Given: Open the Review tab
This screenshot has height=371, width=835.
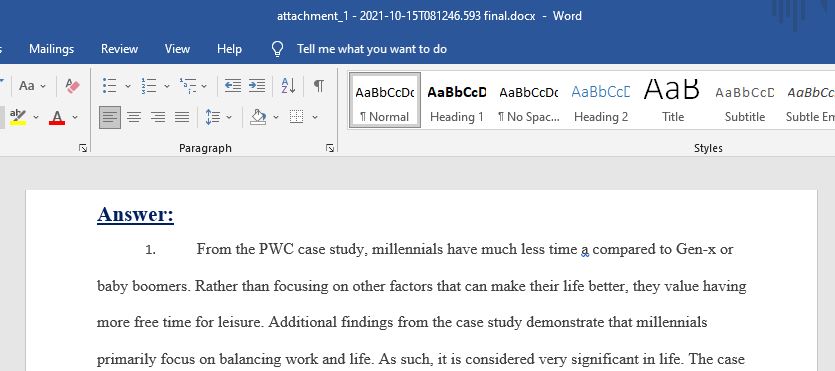Looking at the screenshot, I should point(119,49).
